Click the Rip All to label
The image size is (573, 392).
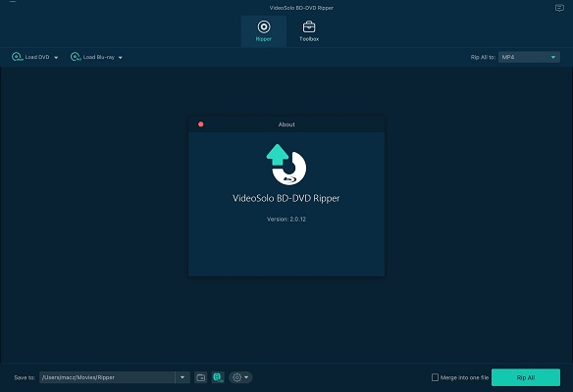point(483,57)
